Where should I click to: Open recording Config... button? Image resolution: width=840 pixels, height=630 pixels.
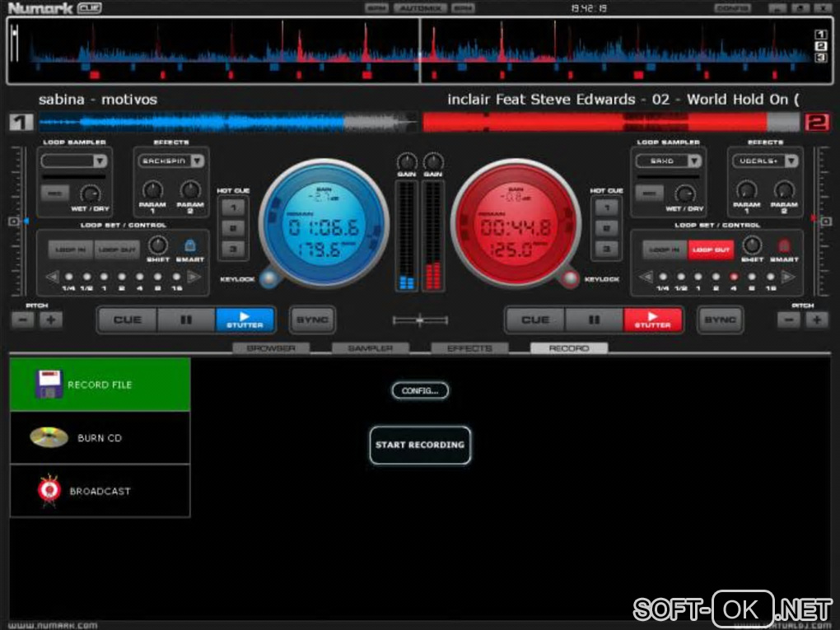coord(420,390)
